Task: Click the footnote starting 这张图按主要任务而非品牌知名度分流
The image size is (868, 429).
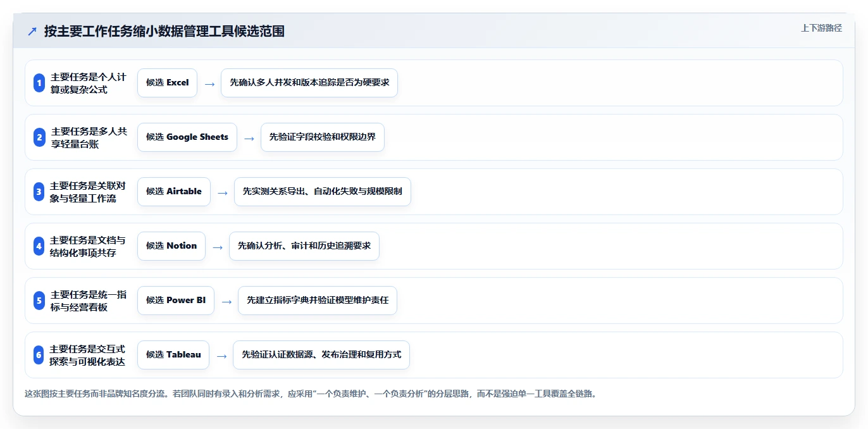Action: tap(311, 394)
